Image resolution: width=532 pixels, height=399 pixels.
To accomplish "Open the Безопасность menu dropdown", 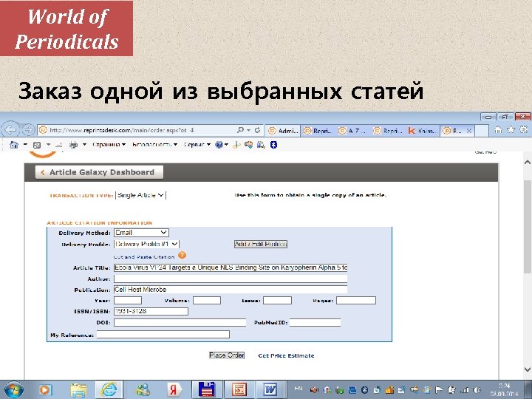I will [x=154, y=145].
